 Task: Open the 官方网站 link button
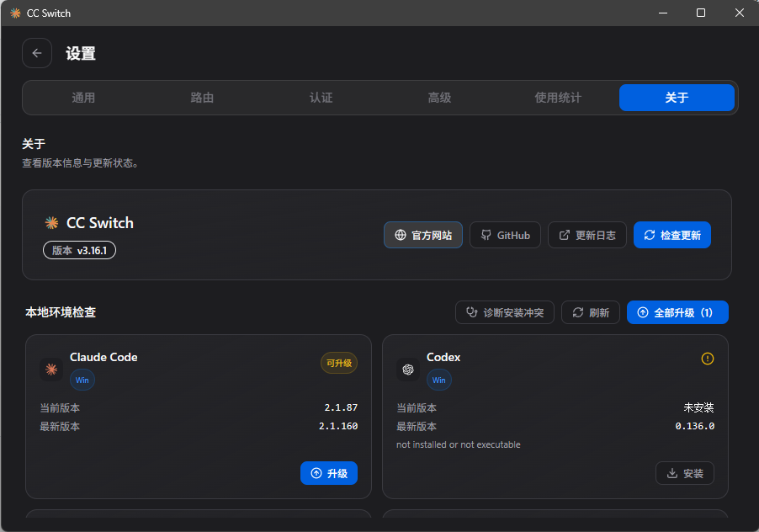click(423, 235)
